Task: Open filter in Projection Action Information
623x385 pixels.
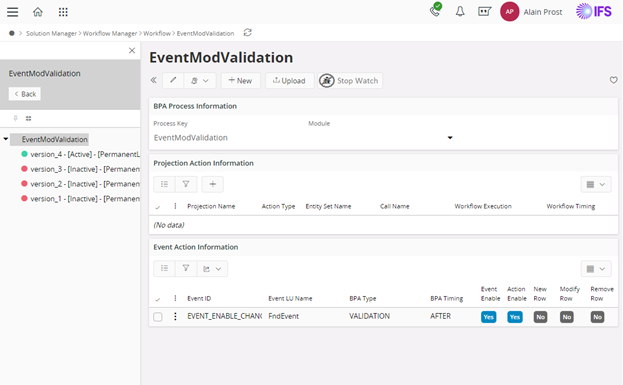Action: point(186,184)
